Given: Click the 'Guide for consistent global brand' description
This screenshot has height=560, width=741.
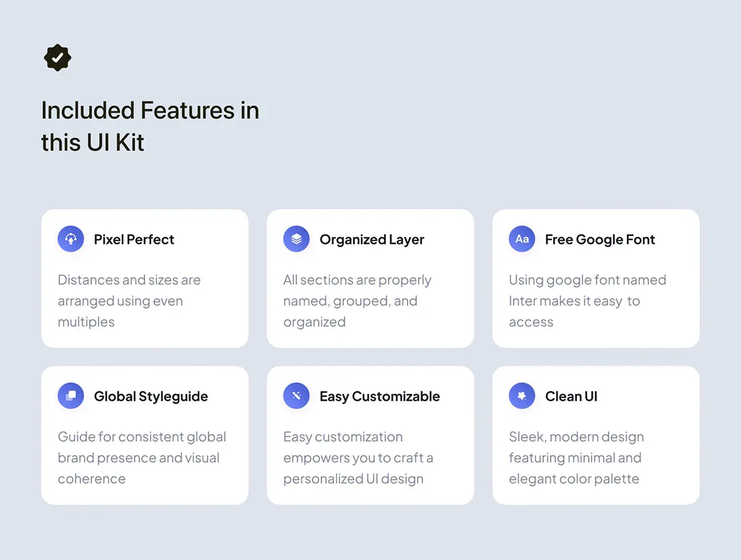Looking at the screenshot, I should 141,458.
